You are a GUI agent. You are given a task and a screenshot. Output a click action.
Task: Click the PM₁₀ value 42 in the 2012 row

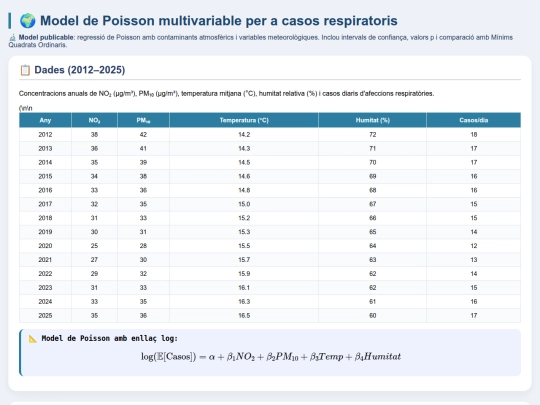coord(143,135)
